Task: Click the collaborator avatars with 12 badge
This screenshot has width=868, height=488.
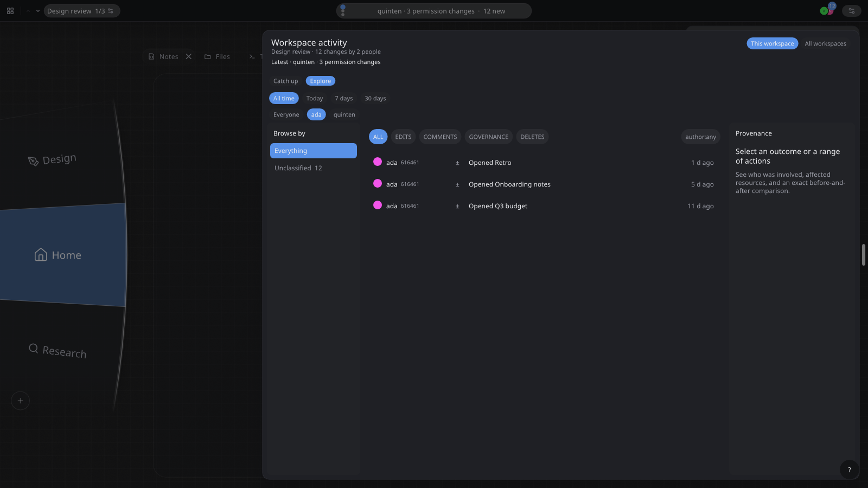Action: [828, 10]
